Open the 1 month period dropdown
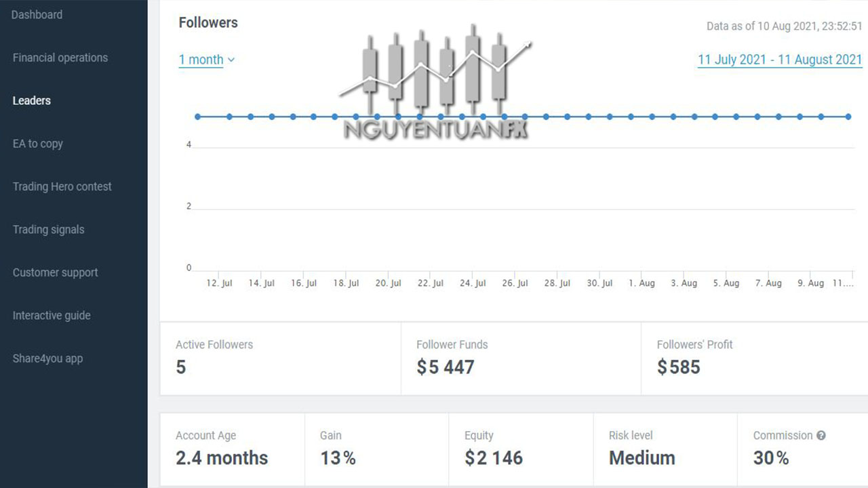868x488 pixels. click(x=206, y=60)
